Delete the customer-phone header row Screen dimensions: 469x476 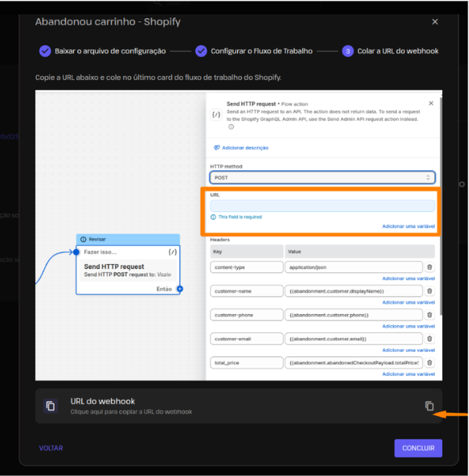pyautogui.click(x=430, y=315)
